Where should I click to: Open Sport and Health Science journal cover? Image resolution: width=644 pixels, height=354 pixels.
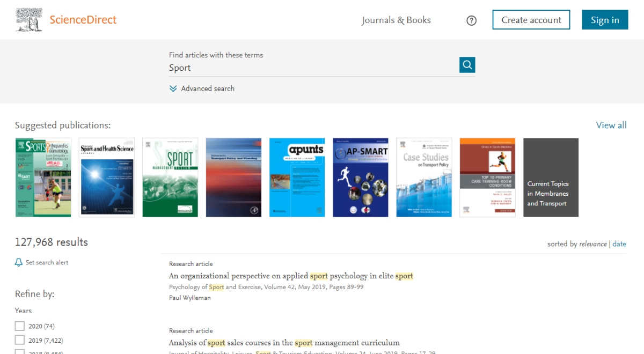click(107, 178)
